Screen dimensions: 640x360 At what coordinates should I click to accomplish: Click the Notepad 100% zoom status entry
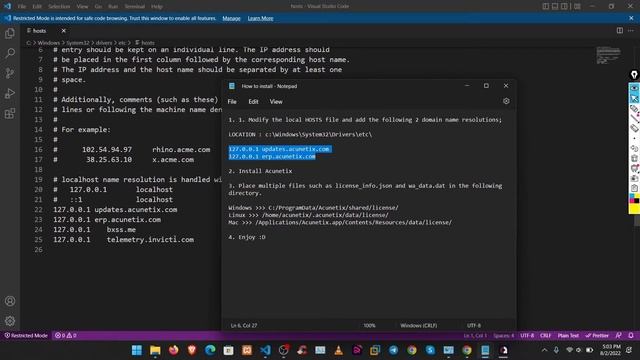pyautogui.click(x=369, y=325)
